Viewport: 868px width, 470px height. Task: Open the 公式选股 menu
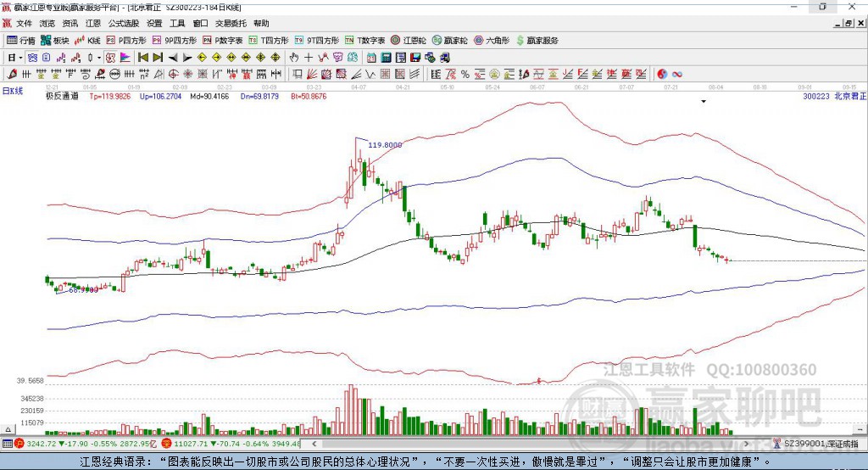(124, 23)
